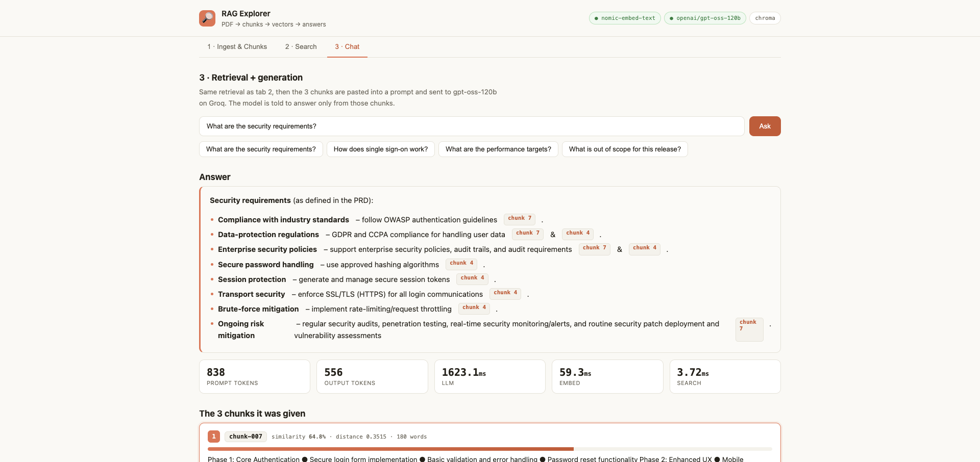Switch to the Search tab
The height and width of the screenshot is (462, 980).
(301, 46)
